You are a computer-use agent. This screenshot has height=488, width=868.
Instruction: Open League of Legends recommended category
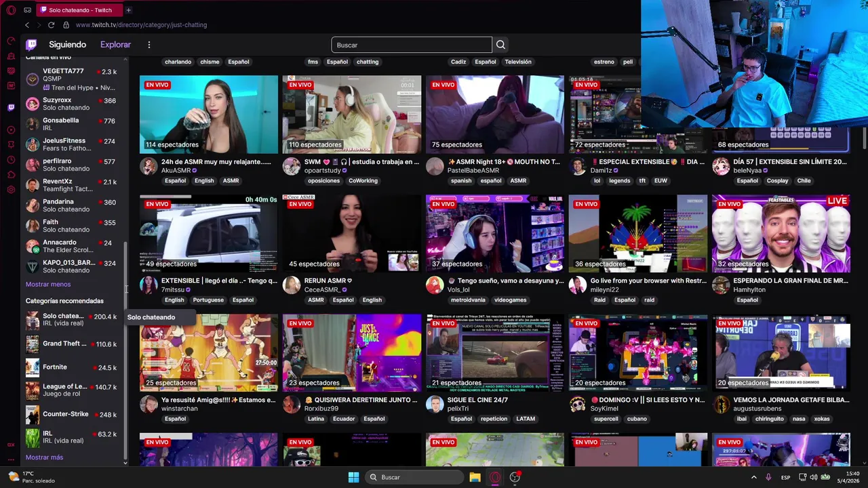tap(73, 390)
